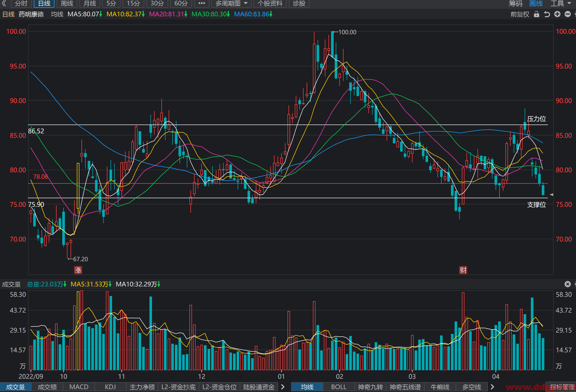Expand the 多周期图 dropdown

231,3
